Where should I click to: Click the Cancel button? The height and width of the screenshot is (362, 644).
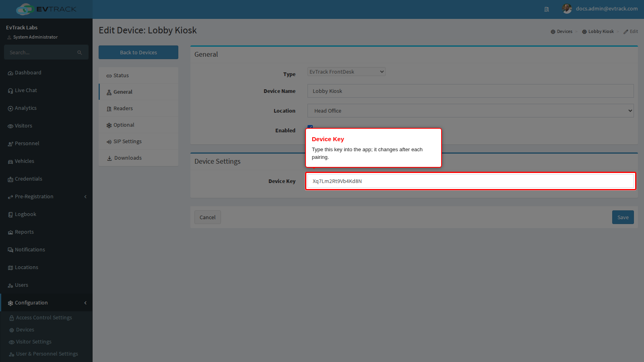[x=208, y=217]
